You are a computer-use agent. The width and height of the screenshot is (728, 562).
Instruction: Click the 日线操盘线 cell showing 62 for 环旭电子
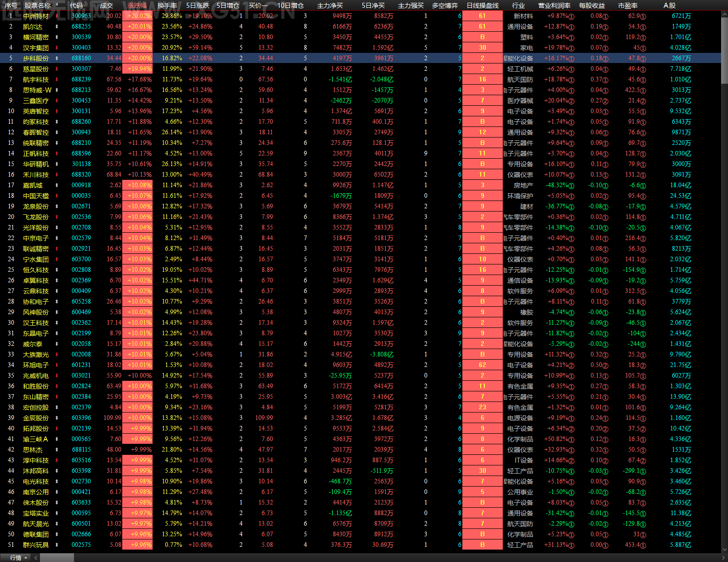click(483, 365)
